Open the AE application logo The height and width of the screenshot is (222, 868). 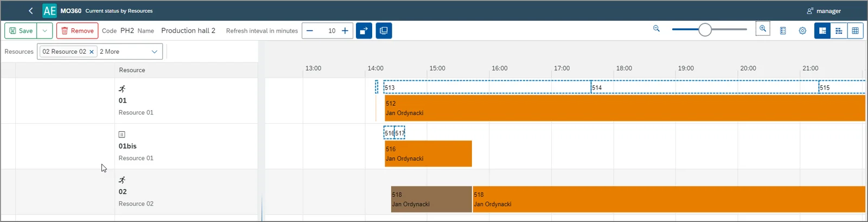(x=49, y=11)
